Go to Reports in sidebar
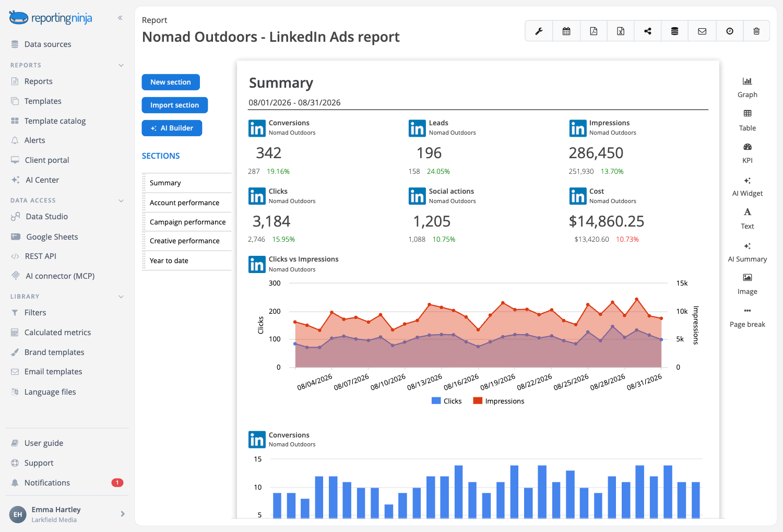This screenshot has height=532, width=783. point(38,81)
